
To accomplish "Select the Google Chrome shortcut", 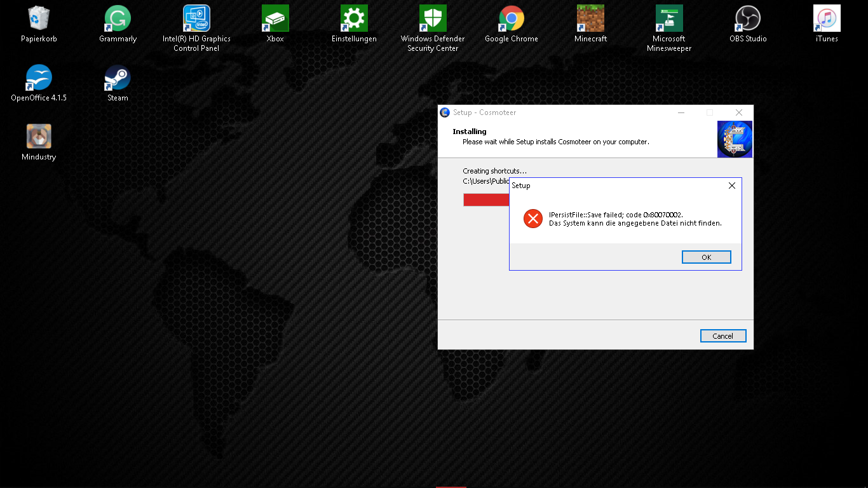I will 512,19.
